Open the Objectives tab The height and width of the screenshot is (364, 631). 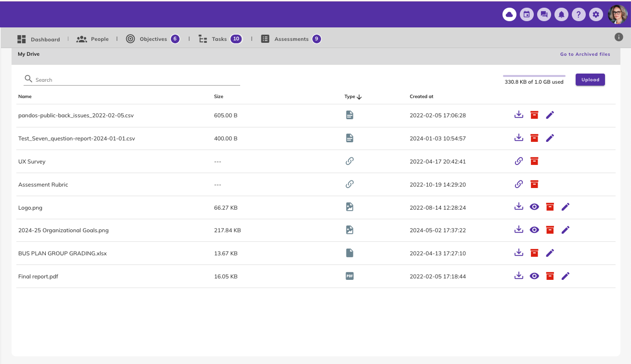coord(153,39)
